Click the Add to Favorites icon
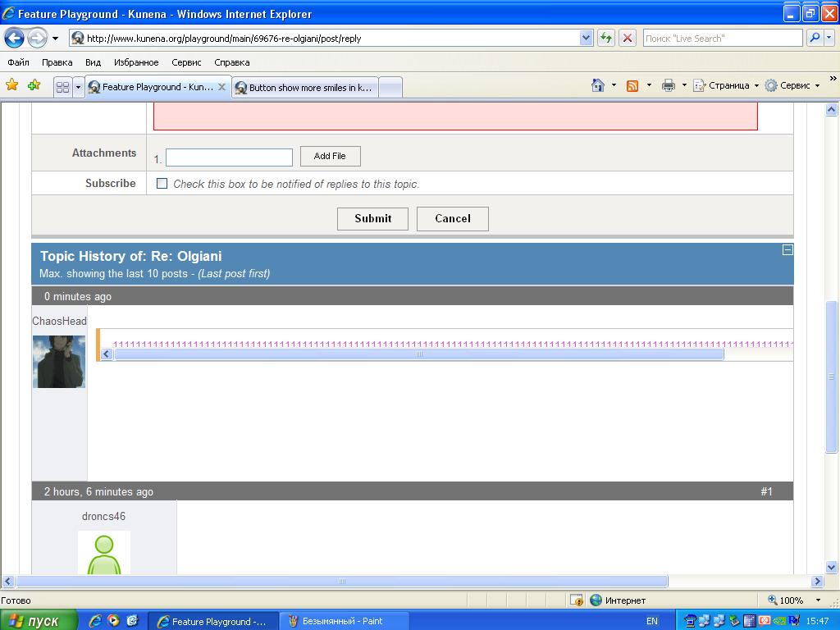The image size is (840, 630). (34, 85)
